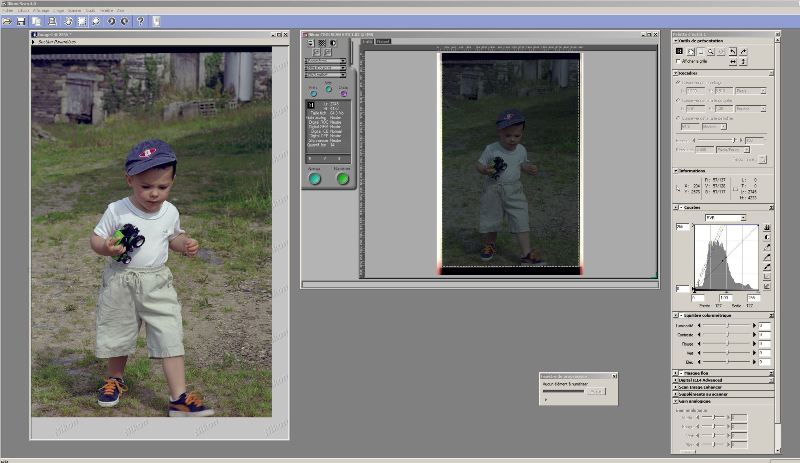The height and width of the screenshot is (463, 800).
Task: Click the printer icon in the main toolbar
Action: pos(51,21)
